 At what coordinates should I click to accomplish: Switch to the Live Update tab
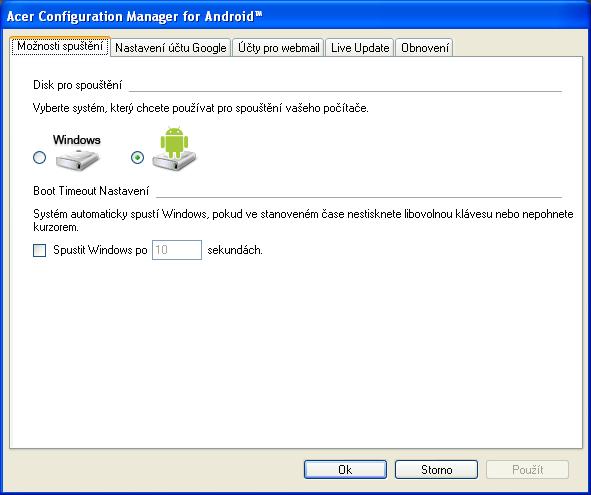click(x=360, y=48)
